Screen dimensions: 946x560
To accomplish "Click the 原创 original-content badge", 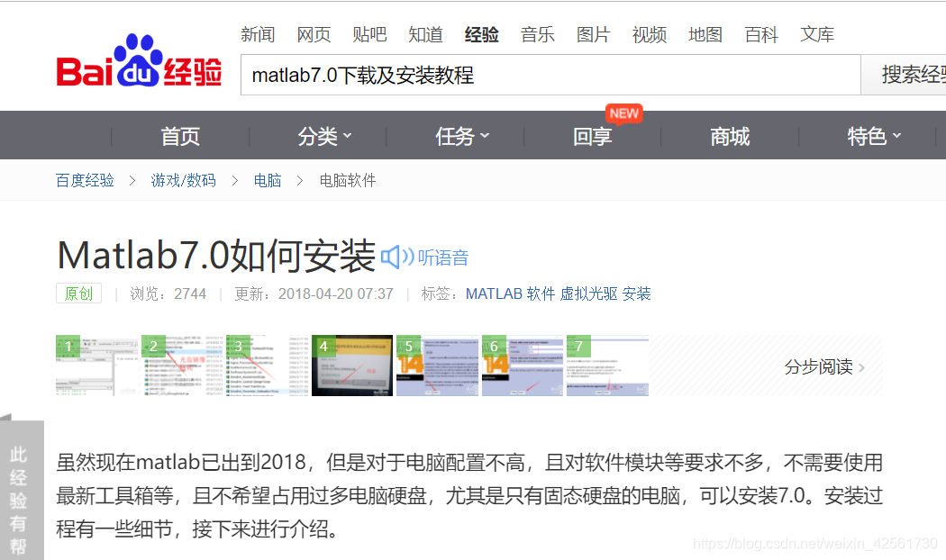I will click(x=78, y=294).
